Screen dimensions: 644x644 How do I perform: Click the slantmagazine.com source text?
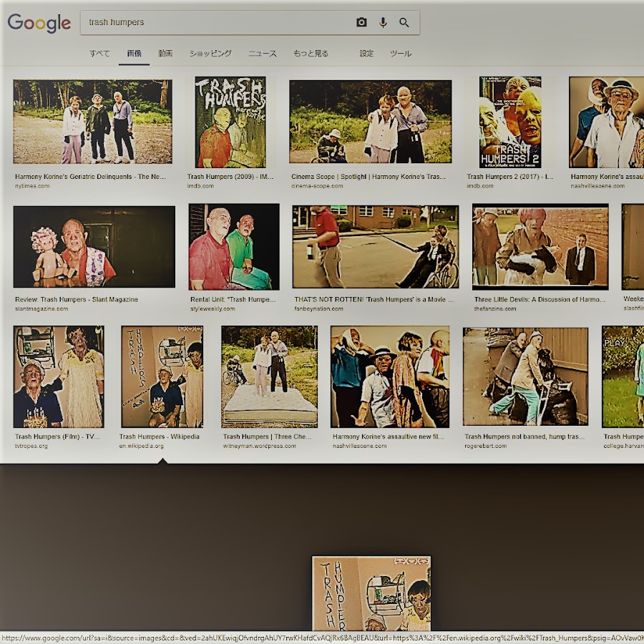[x=42, y=309]
